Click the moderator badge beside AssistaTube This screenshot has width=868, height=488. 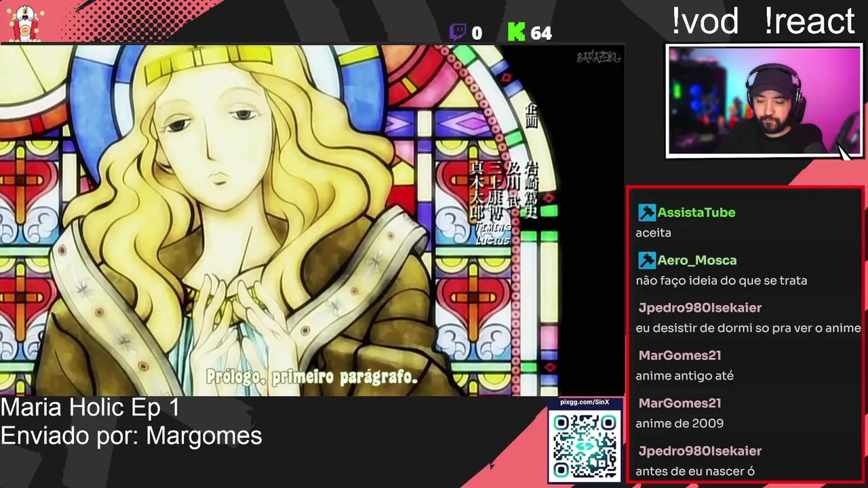(x=646, y=212)
